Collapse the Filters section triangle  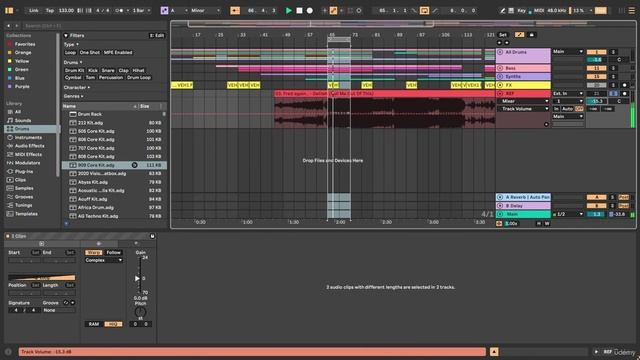[x=66, y=36]
